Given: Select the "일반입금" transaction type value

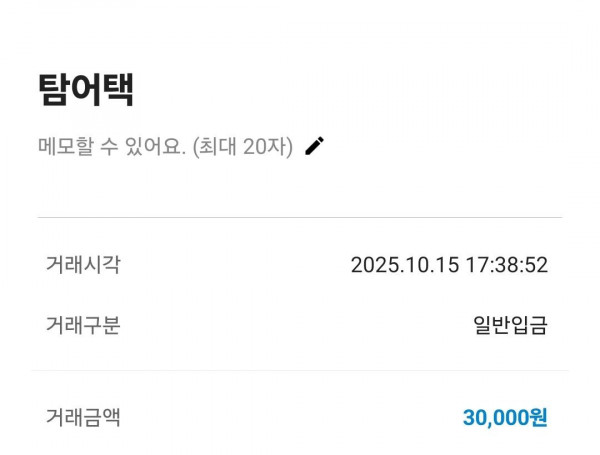Looking at the screenshot, I should [510, 325].
